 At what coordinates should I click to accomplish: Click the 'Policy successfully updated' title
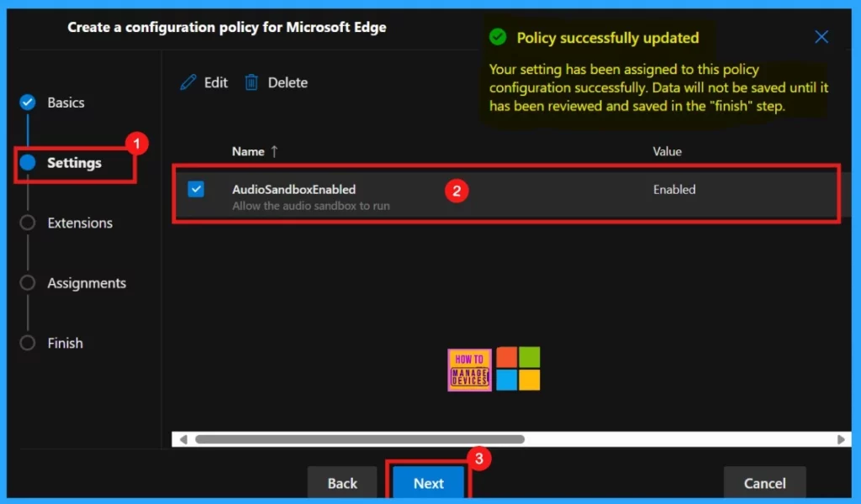608,38
